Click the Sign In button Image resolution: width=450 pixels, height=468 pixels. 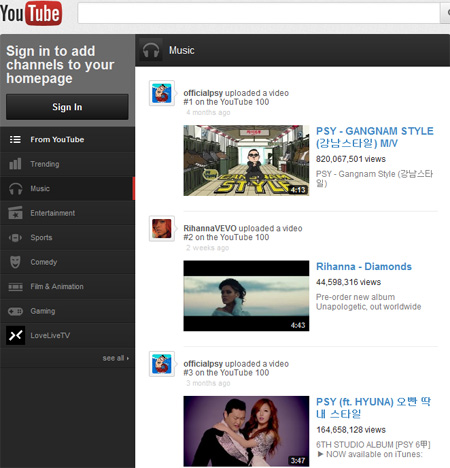pos(67,107)
